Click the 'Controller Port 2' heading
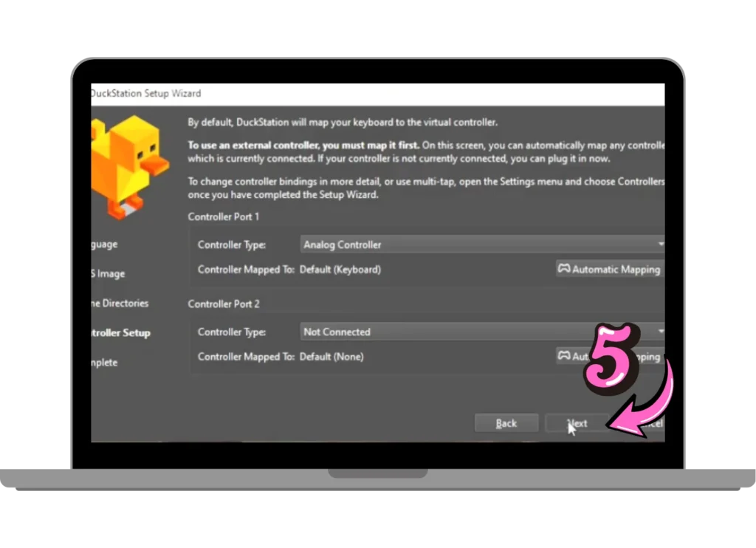This screenshot has width=756, height=548. click(x=223, y=304)
